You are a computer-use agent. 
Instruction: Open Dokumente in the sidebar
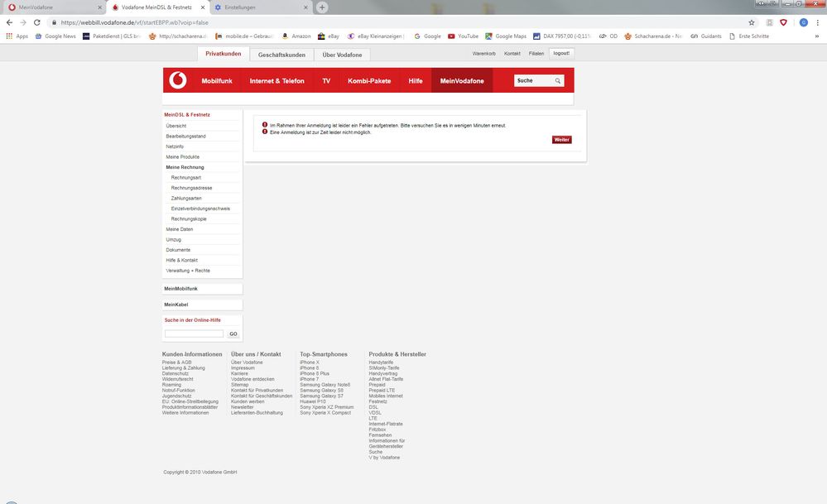(x=178, y=250)
